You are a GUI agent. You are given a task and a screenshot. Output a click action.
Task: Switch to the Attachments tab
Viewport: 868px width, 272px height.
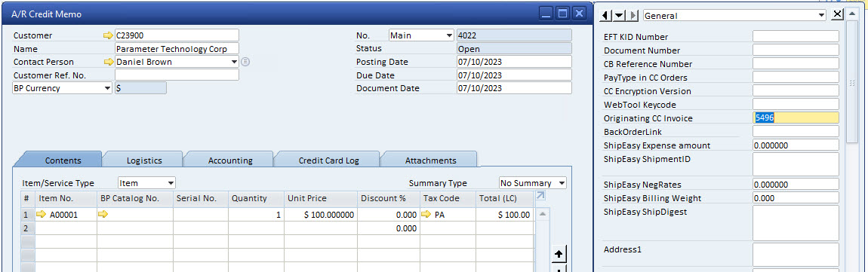[x=431, y=160]
